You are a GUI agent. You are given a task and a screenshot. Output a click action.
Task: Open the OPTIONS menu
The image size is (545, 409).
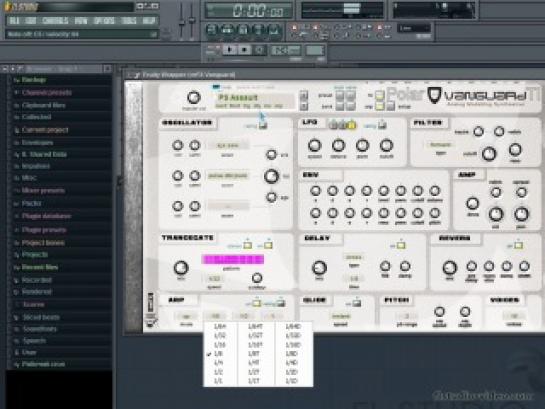(104, 21)
